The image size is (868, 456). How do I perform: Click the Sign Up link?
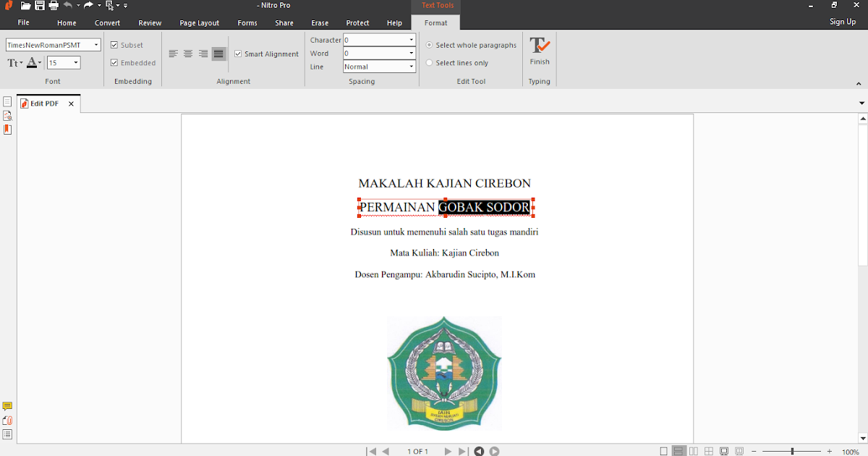(843, 22)
